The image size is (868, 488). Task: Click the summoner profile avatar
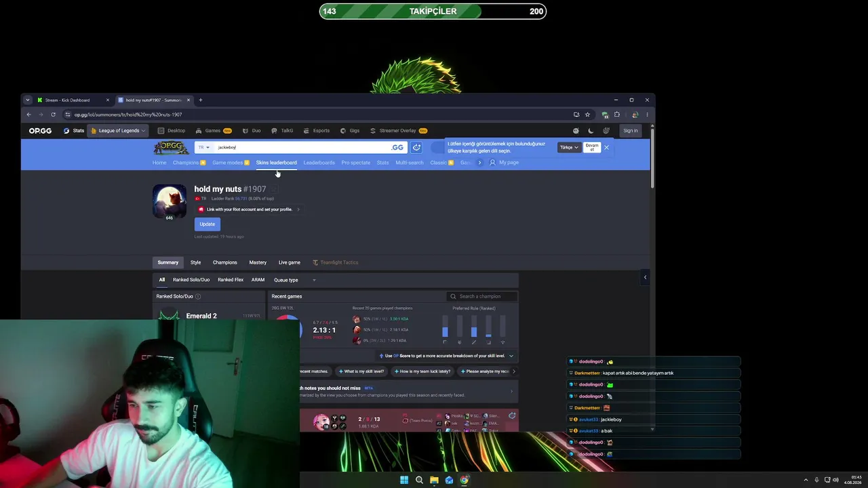pos(170,201)
